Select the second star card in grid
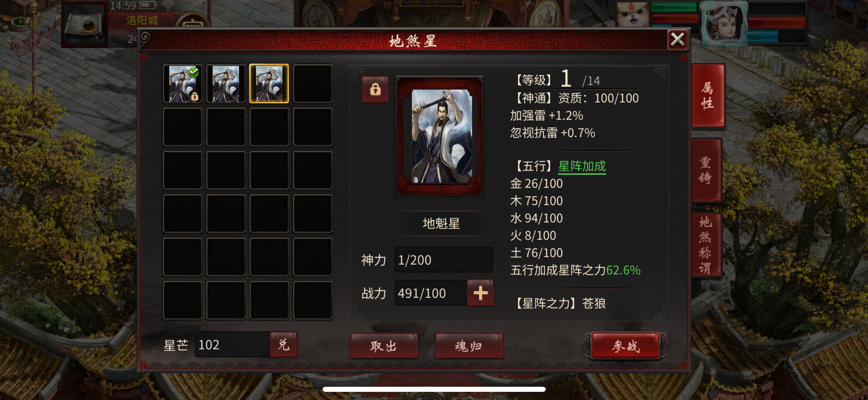Image resolution: width=868 pixels, height=400 pixels. (226, 84)
